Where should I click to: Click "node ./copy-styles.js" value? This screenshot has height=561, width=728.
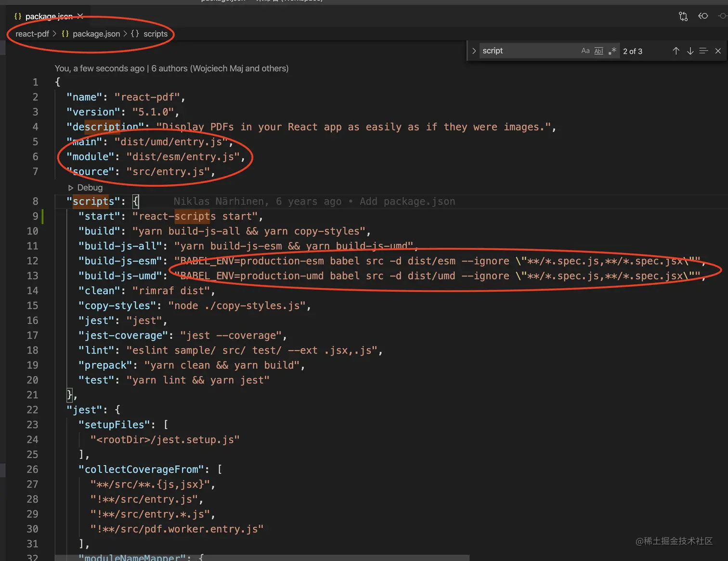[236, 306]
